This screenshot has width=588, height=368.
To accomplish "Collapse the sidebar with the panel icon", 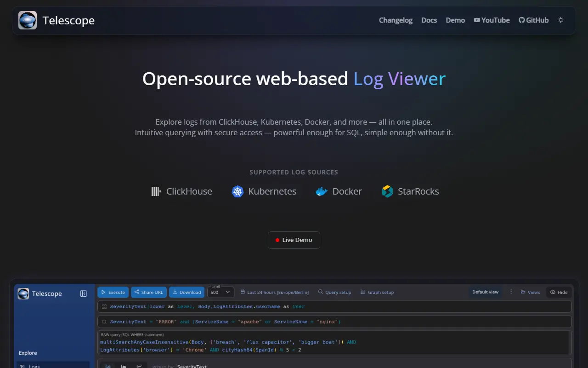I will [84, 293].
